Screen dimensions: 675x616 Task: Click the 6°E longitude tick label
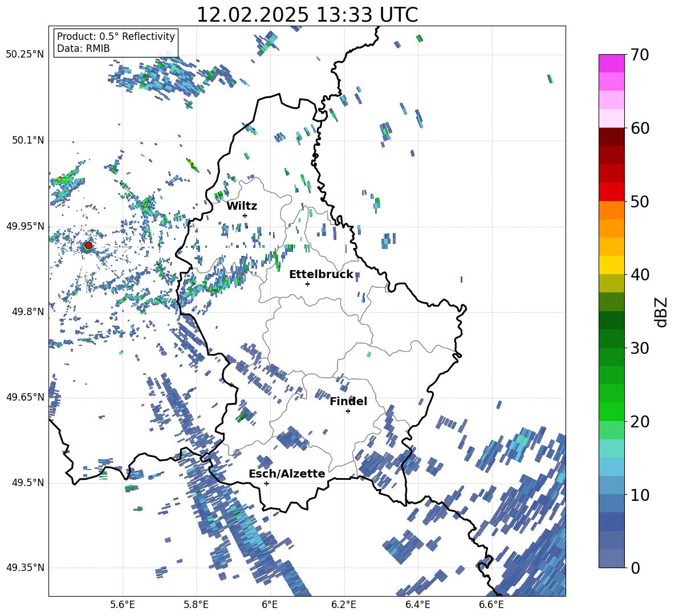click(x=270, y=605)
